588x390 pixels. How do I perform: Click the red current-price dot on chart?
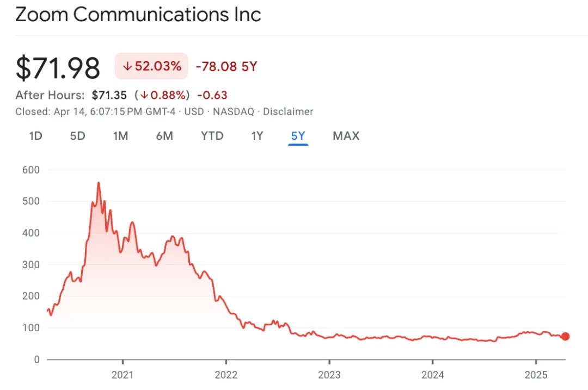565,337
